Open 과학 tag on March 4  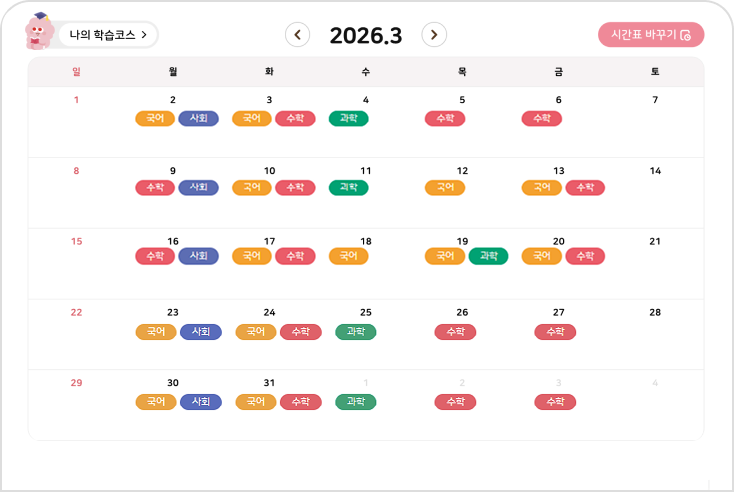pyautogui.click(x=348, y=118)
